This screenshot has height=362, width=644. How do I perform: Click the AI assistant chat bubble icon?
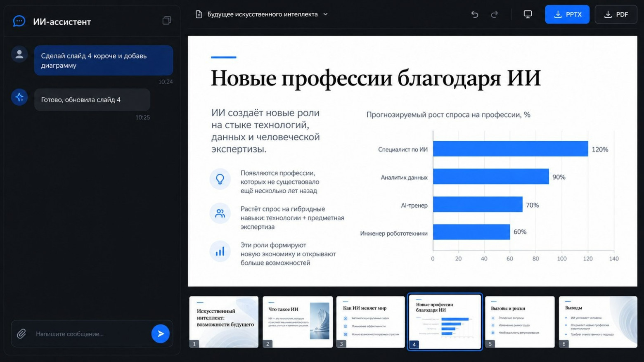point(19,21)
